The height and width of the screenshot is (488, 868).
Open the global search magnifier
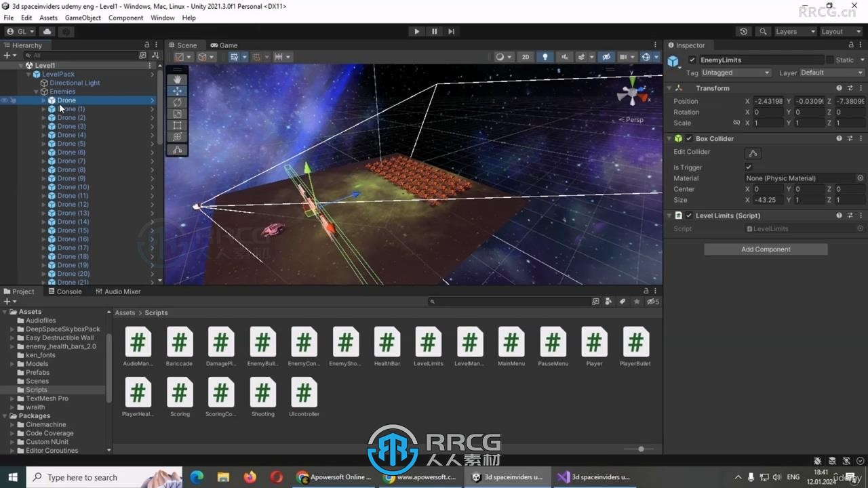[763, 31]
